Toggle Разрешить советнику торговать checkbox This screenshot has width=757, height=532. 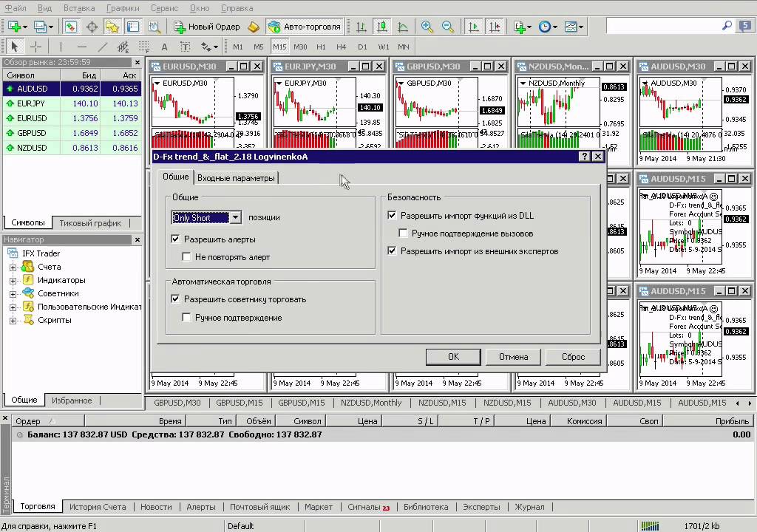coord(176,299)
